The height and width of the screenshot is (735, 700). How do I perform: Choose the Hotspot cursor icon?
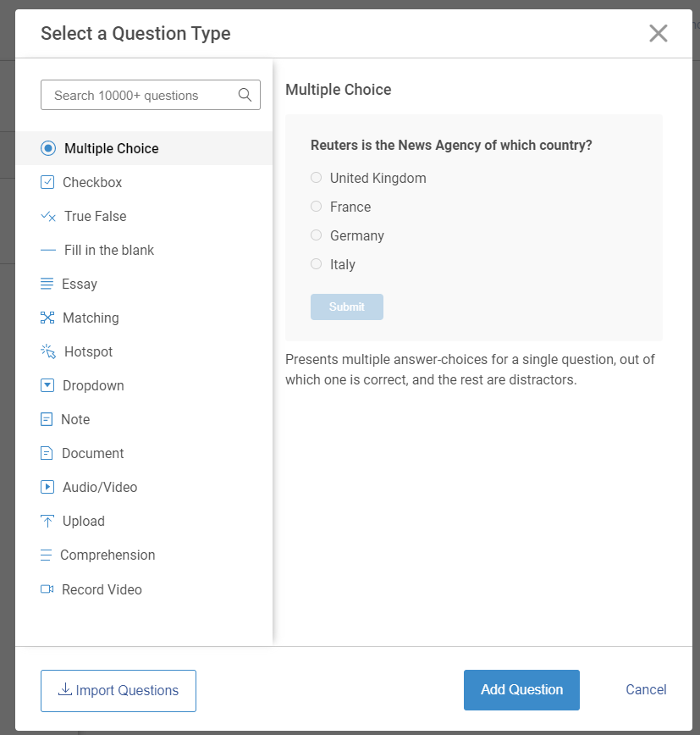(x=48, y=351)
